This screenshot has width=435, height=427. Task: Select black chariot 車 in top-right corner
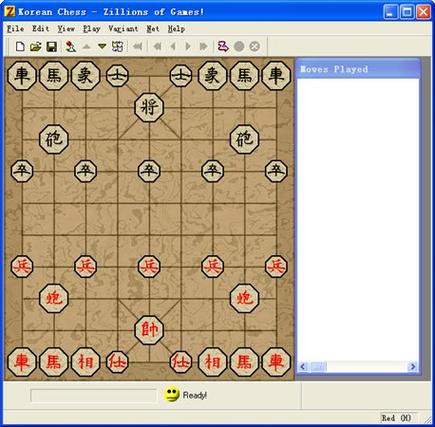[x=276, y=76]
